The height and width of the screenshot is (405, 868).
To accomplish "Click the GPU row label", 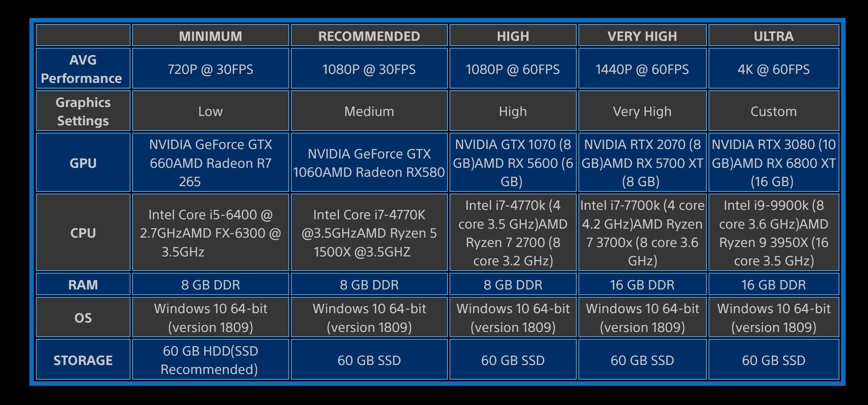I will click(x=83, y=163).
